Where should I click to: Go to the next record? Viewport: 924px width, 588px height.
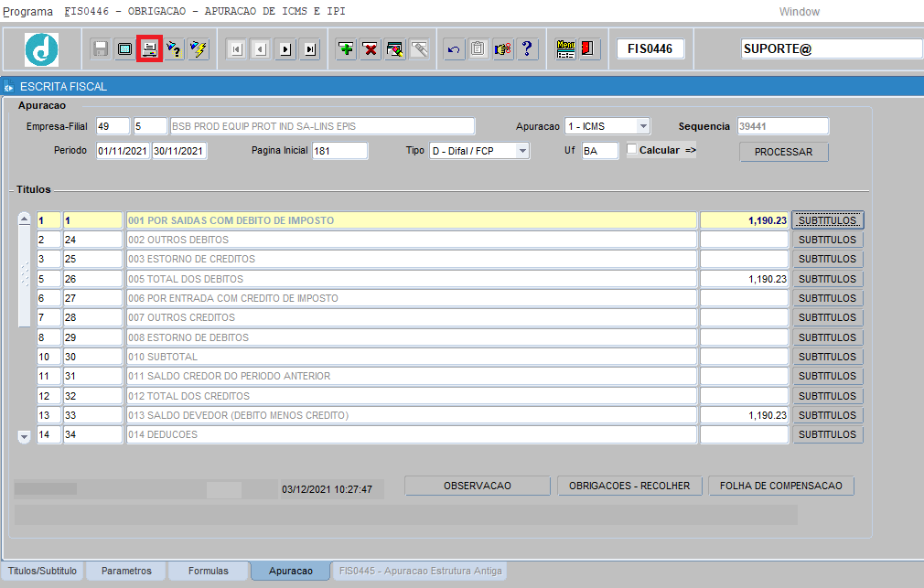(x=285, y=49)
